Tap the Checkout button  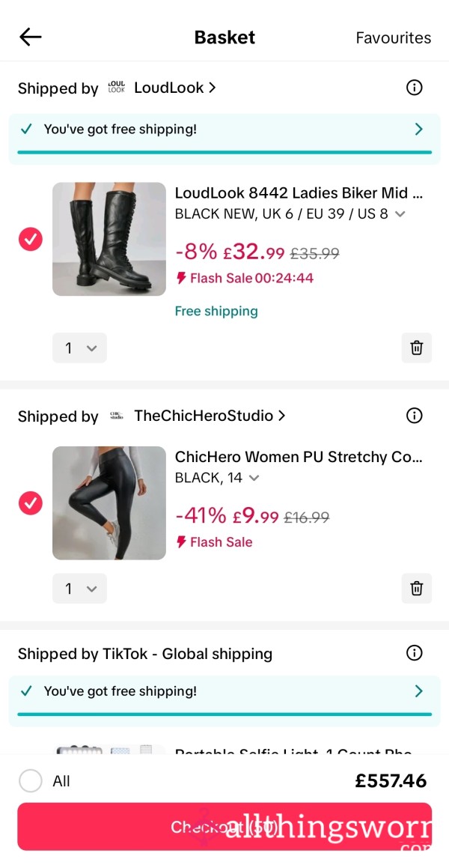point(224,826)
